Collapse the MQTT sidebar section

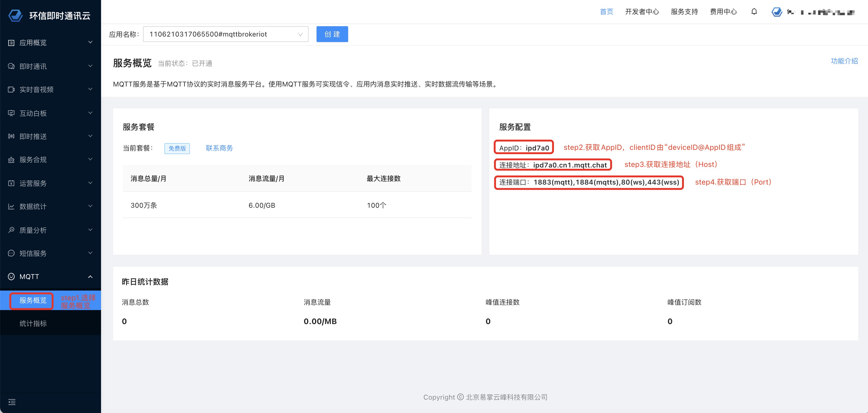coord(90,277)
